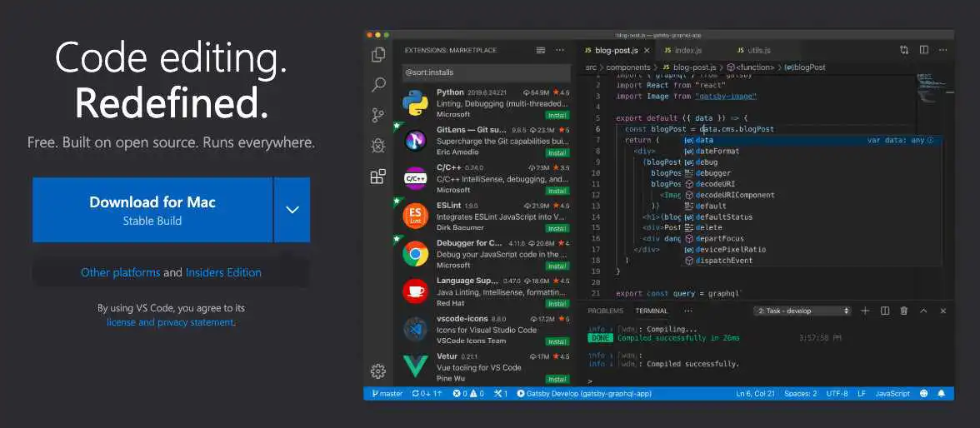The width and height of the screenshot is (980, 428).
Task: Open the Explorer view in activity bar
Action: point(378,55)
